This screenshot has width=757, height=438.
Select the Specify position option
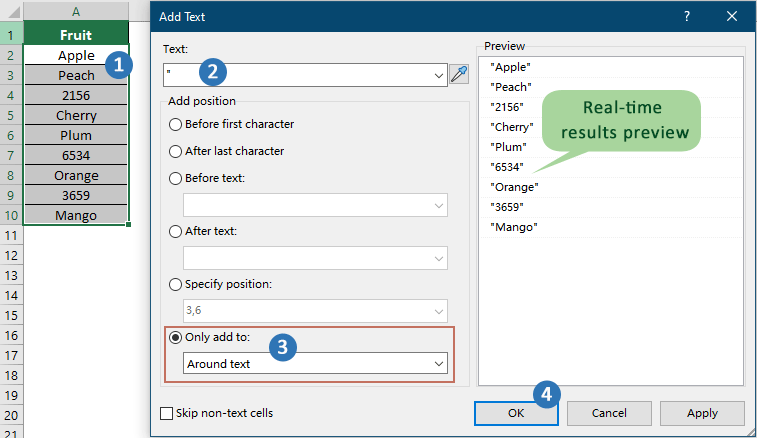(x=176, y=284)
